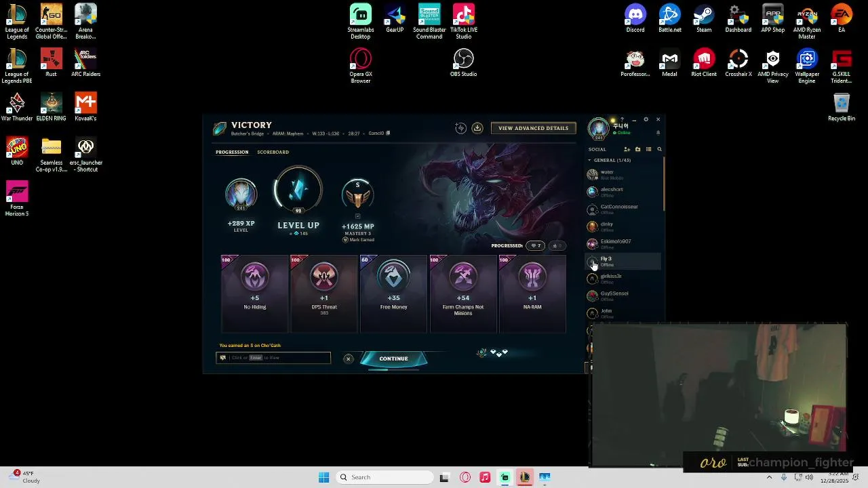This screenshot has height=488, width=868.
Task: Open the ARC Raiders shortcut
Action: click(85, 63)
